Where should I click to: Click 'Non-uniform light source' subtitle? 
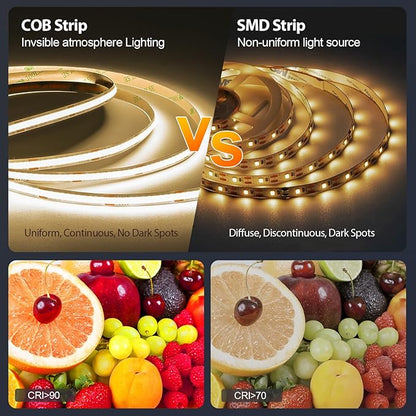(299, 43)
